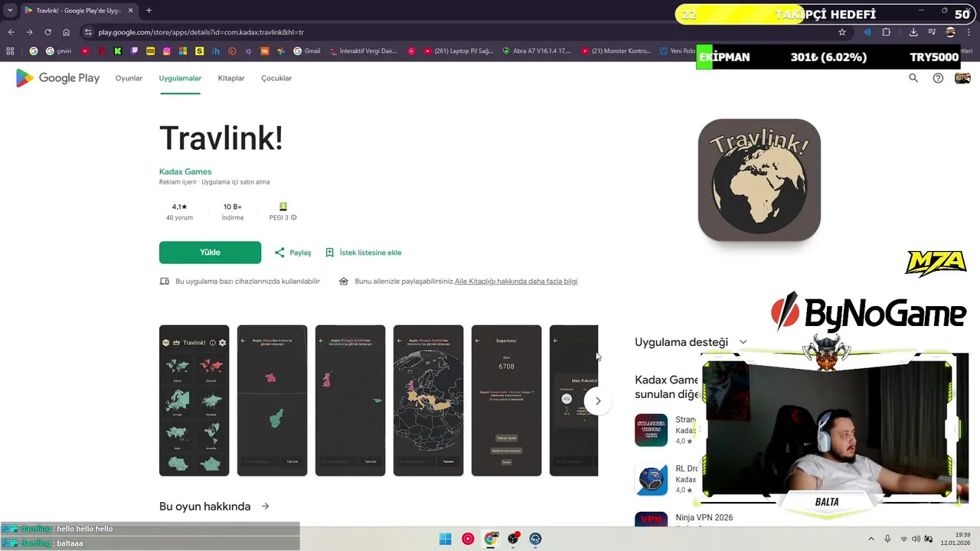The height and width of the screenshot is (551, 980).
Task: Click the Travlink! app icon
Action: coord(759,180)
